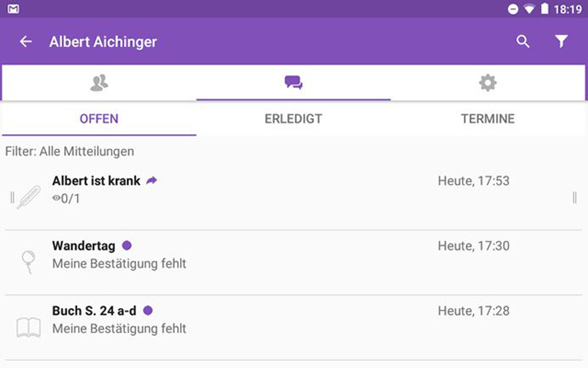Switch to the contacts people tab icon
The height and width of the screenshot is (368, 588).
click(99, 83)
